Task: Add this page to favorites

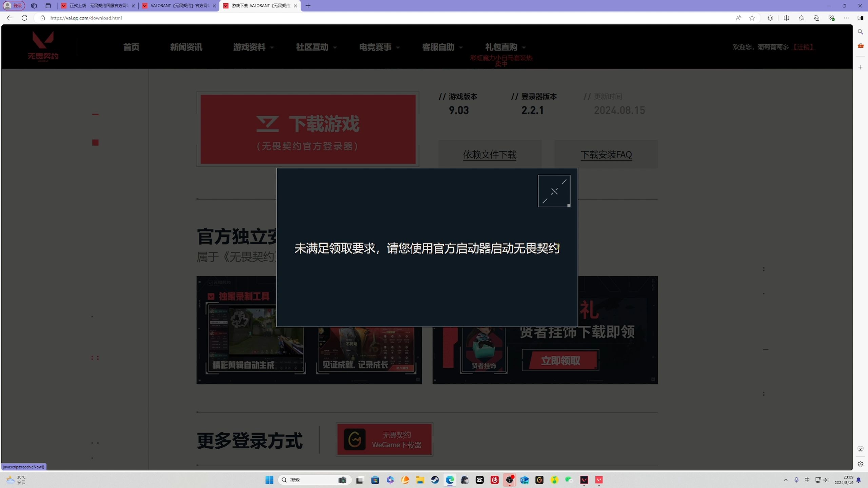Action: [752, 18]
